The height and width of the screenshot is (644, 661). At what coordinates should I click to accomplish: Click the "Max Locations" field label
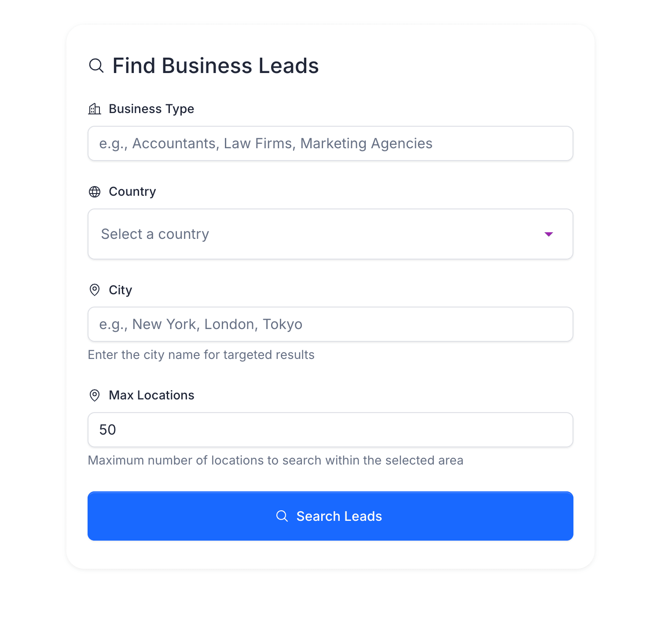pyautogui.click(x=151, y=395)
